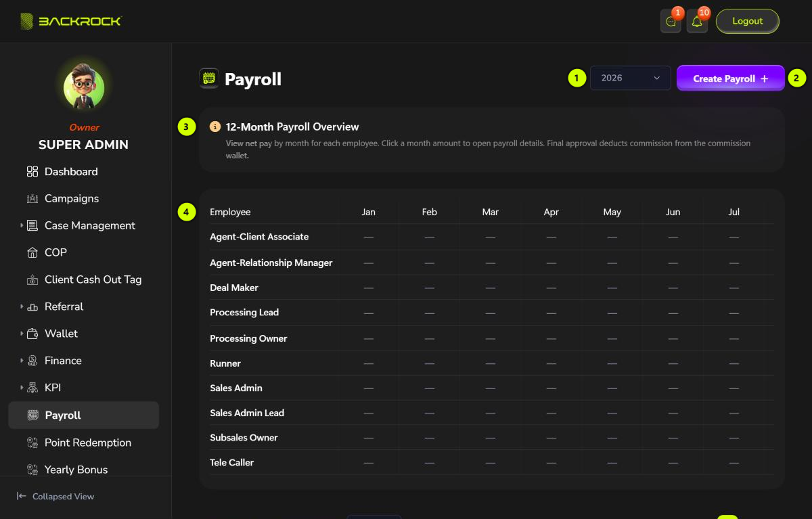812x519 pixels.
Task: Click the Point Redemption icon
Action: click(x=32, y=443)
